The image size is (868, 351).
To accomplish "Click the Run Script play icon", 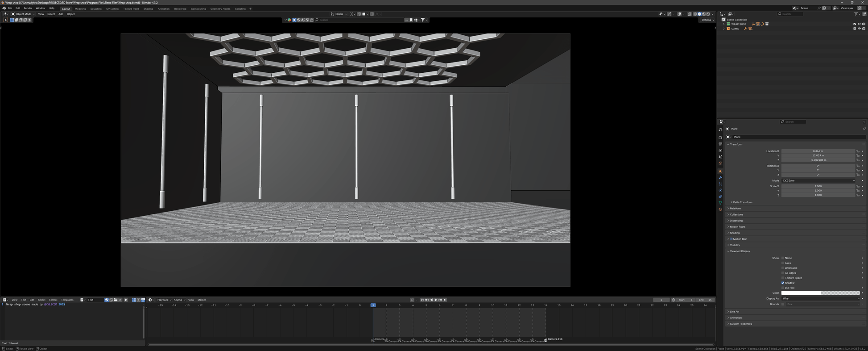I will pyautogui.click(x=126, y=300).
